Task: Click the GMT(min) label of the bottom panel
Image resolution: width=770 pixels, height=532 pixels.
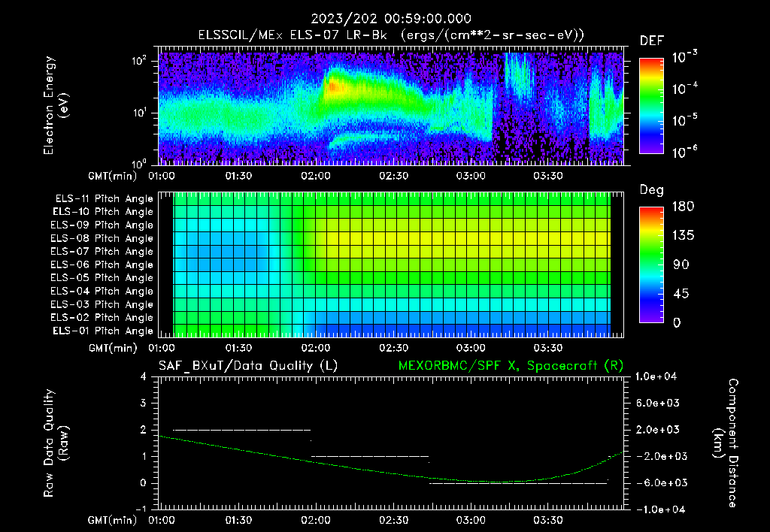Action: tap(113, 520)
